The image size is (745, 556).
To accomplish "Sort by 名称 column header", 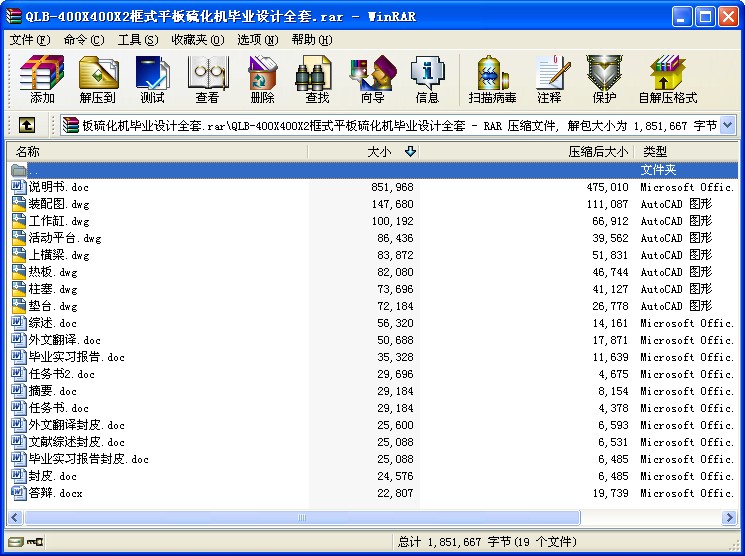I will [x=28, y=152].
